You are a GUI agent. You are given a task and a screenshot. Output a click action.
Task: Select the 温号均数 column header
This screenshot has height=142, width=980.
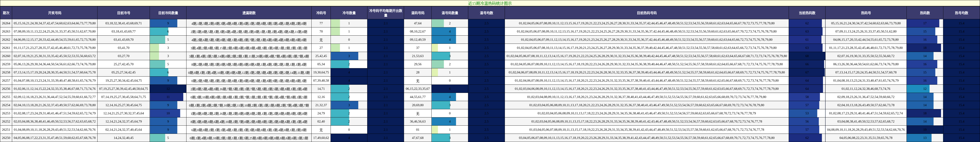pyautogui.click(x=486, y=13)
